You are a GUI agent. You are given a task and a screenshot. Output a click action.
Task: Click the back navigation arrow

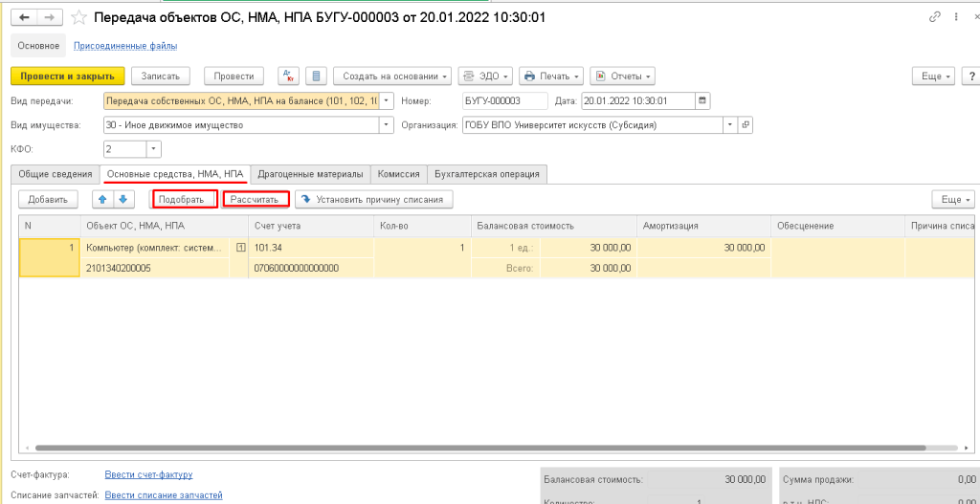point(24,18)
